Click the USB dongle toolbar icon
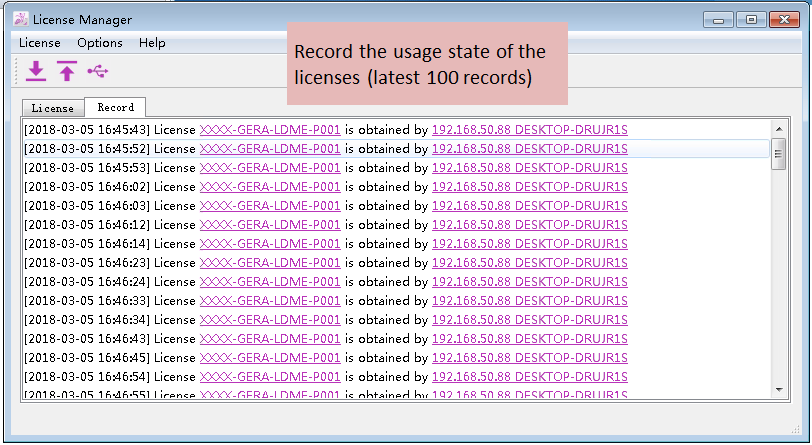 (x=98, y=71)
